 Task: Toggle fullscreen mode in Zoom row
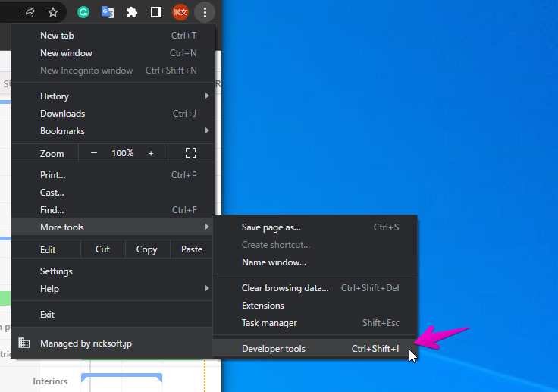[191, 153]
